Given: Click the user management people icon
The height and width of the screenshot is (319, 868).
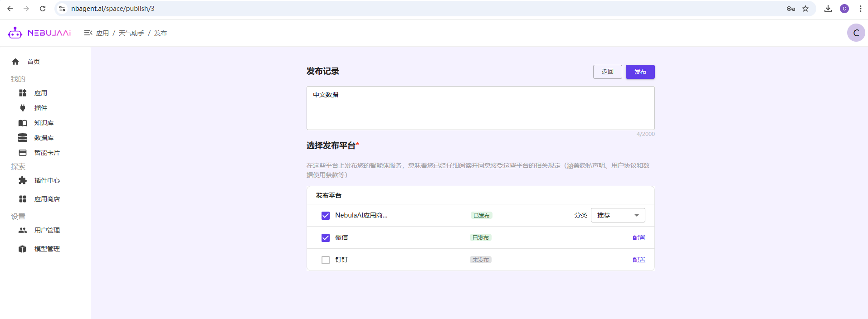Looking at the screenshot, I should 23,230.
